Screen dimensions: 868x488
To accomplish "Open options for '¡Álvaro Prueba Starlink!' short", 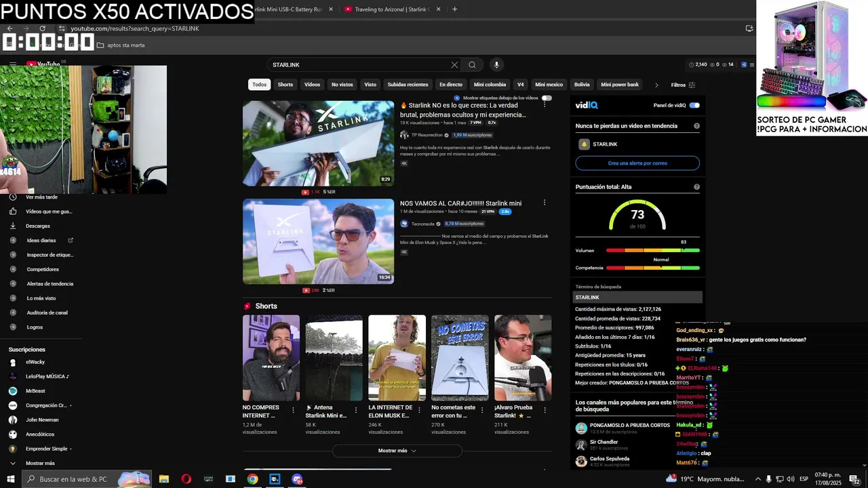I will pos(545,411).
